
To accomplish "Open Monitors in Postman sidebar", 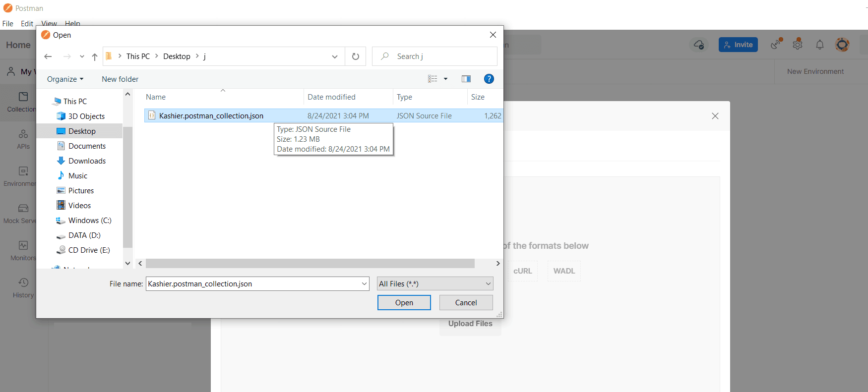I will (23, 251).
